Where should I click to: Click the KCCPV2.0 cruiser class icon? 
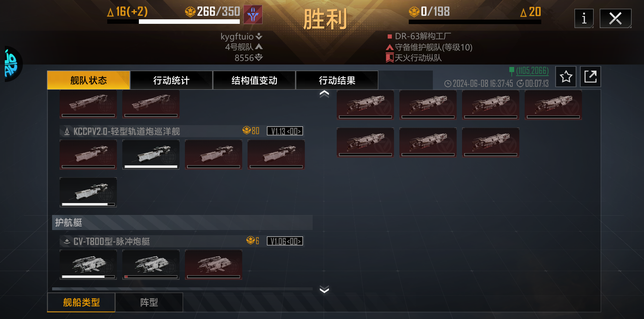pos(67,131)
